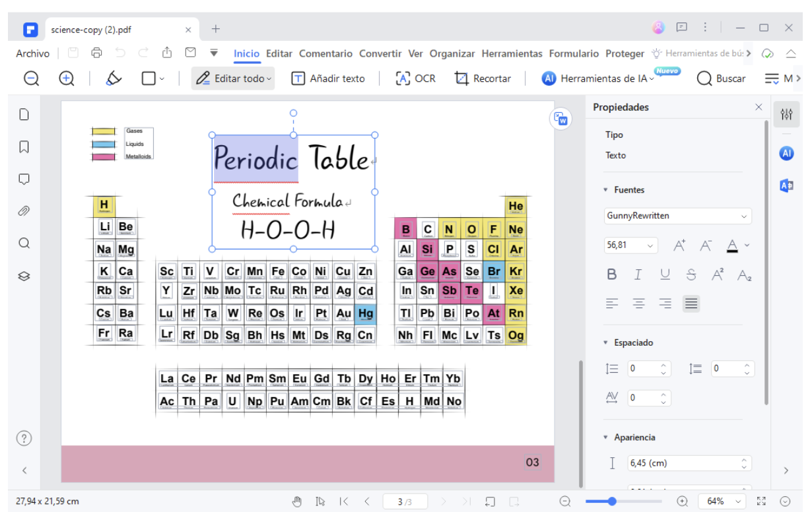Toggle bold formatting
Viewport: 812px width, 512px height.
pos(612,274)
